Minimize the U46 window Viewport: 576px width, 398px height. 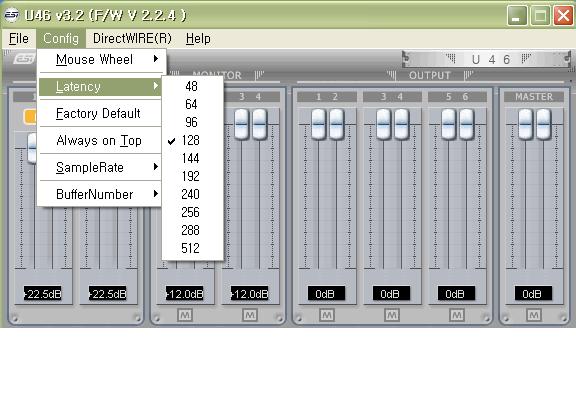pos(517,16)
